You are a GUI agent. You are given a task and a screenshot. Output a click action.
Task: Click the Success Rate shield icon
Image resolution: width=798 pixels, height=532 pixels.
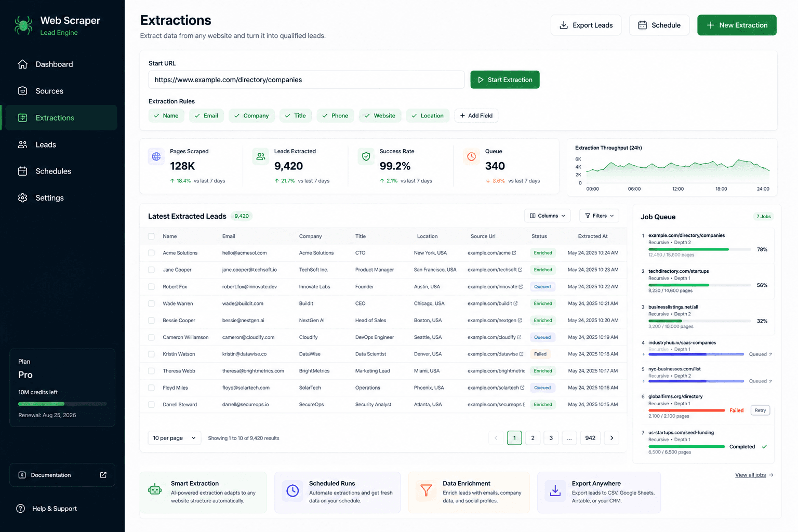coord(366,156)
